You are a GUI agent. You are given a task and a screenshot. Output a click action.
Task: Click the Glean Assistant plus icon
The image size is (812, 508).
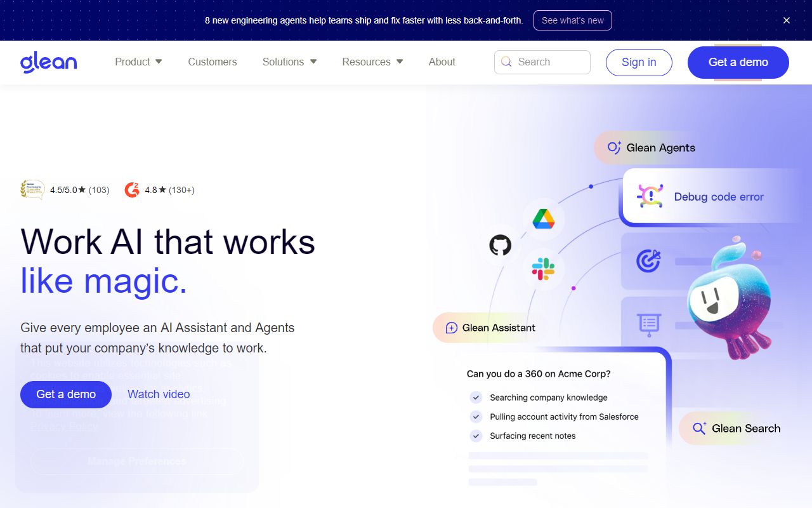pos(451,328)
